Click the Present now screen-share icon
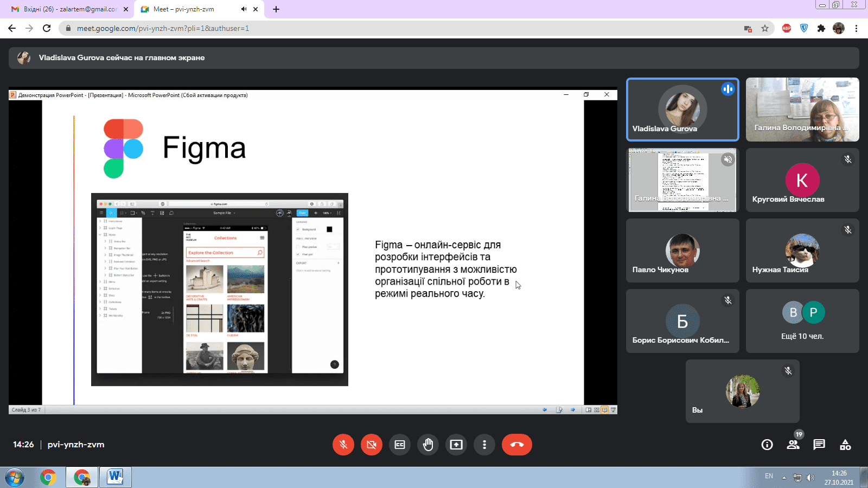868x488 pixels. tap(456, 445)
